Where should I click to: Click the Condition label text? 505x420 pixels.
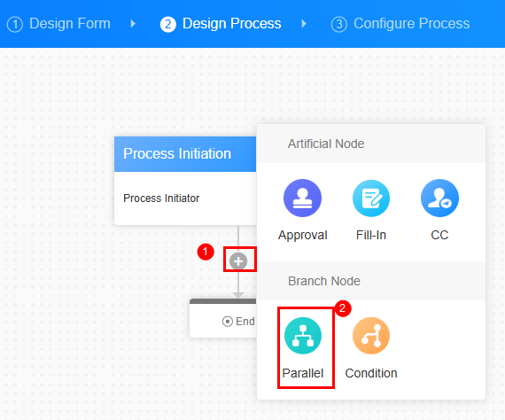pos(371,373)
